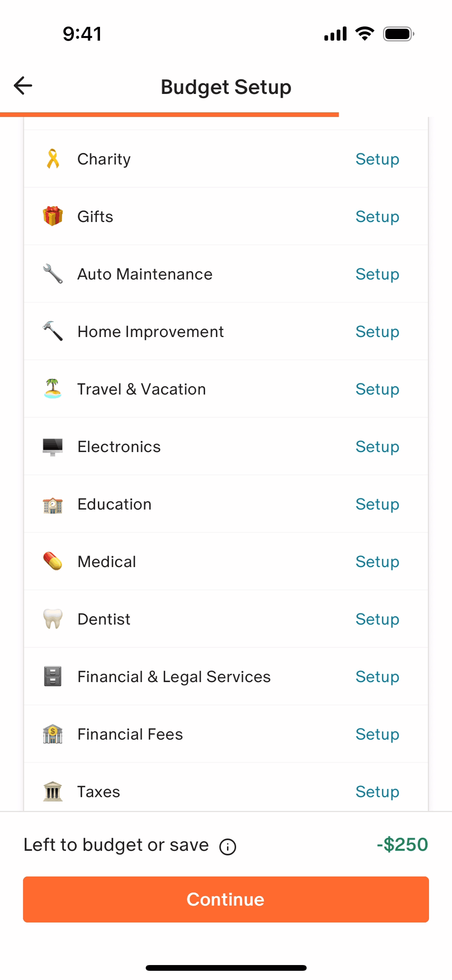Select Setup for Financial Fees
The image size is (452, 980).
point(377,734)
